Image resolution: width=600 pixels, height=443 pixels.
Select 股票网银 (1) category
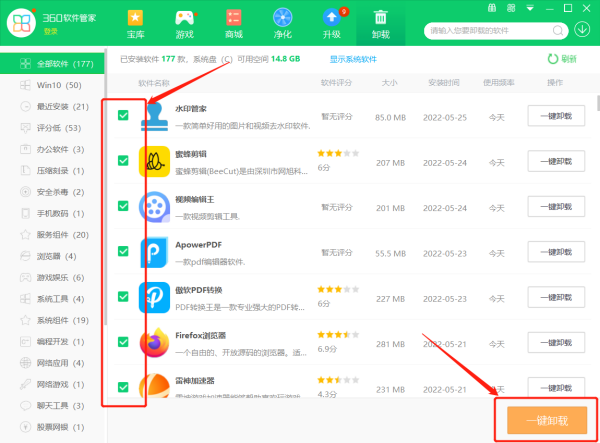point(52,427)
